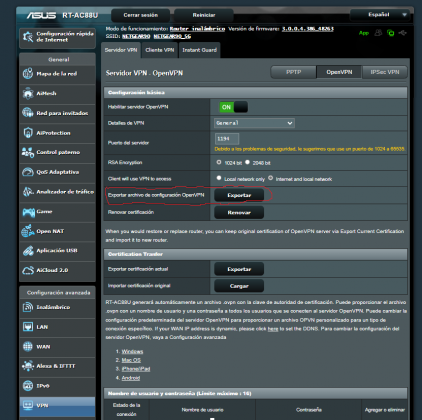Viewport: 422px width, 420px height.
Task: Click the Analizador de tráfico icon
Action: click(x=28, y=192)
